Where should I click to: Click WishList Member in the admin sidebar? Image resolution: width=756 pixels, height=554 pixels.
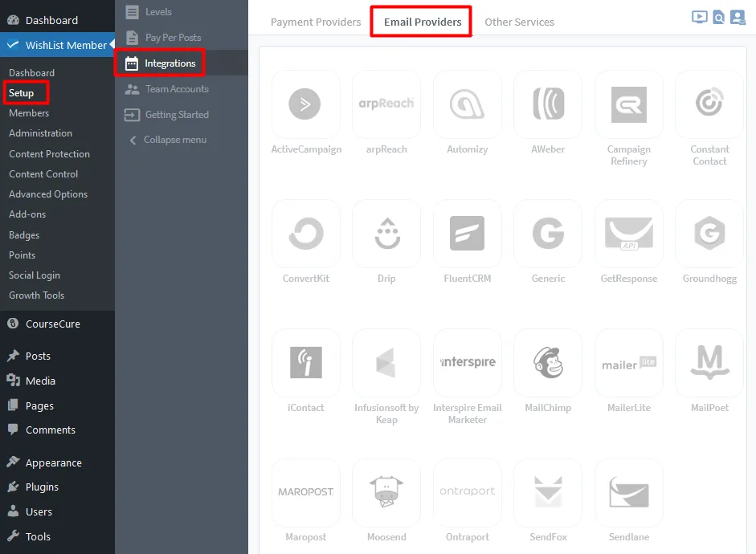point(57,45)
